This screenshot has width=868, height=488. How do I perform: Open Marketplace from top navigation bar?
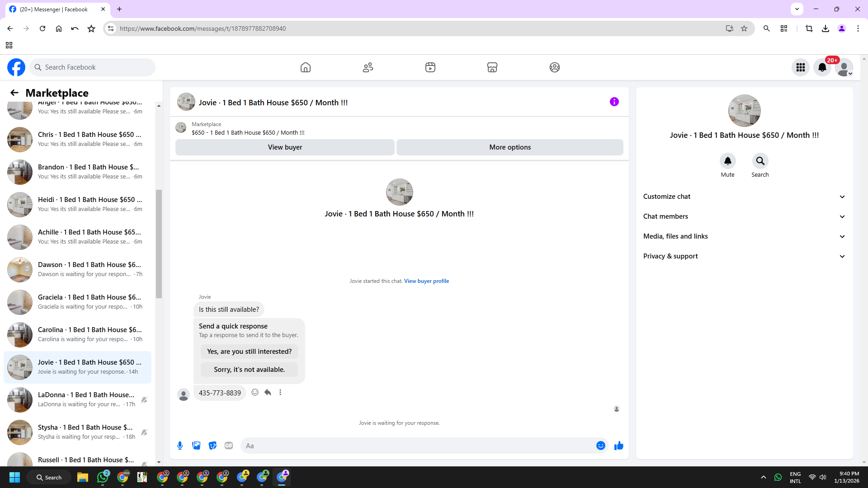(x=492, y=67)
